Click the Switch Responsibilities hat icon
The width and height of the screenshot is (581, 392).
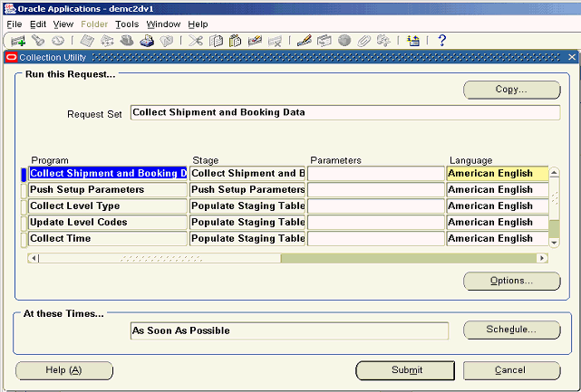tap(127, 41)
